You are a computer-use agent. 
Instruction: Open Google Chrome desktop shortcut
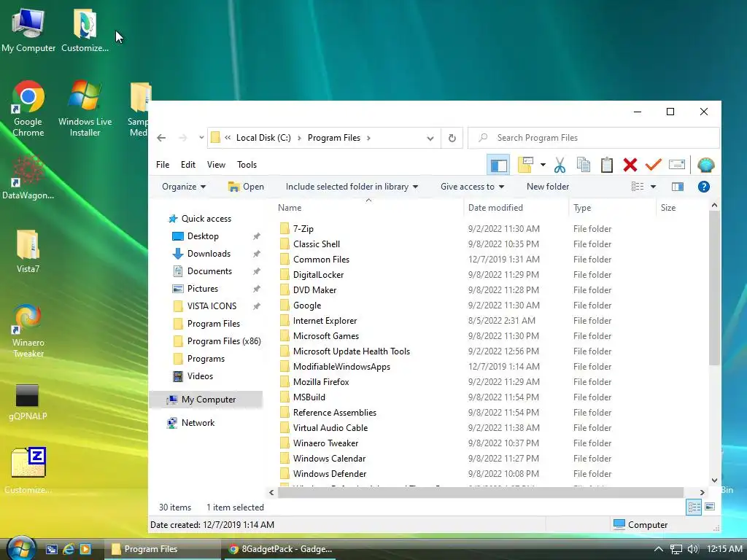coord(28,109)
